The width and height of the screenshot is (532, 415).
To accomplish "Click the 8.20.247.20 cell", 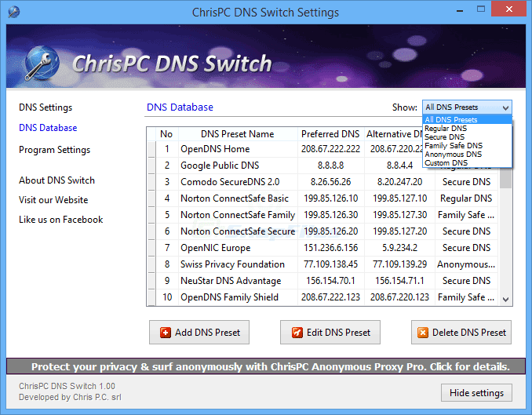I will pos(399,182).
